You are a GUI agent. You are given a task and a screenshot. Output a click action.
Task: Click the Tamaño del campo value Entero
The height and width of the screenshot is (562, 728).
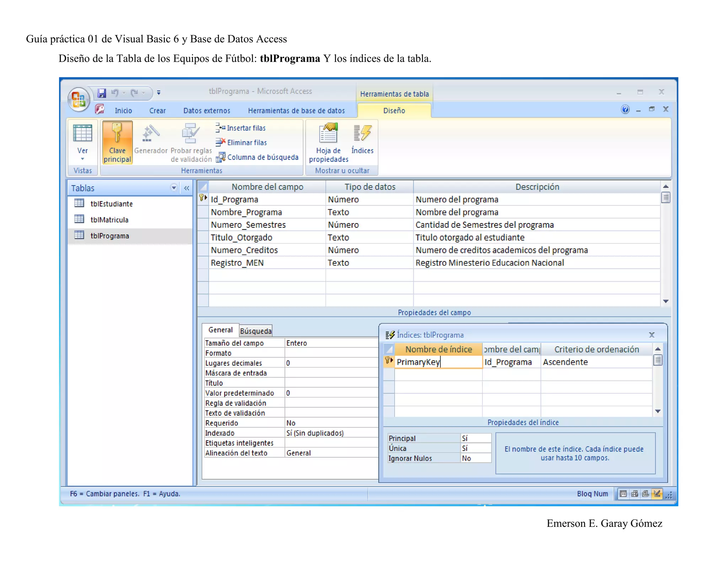coord(331,343)
